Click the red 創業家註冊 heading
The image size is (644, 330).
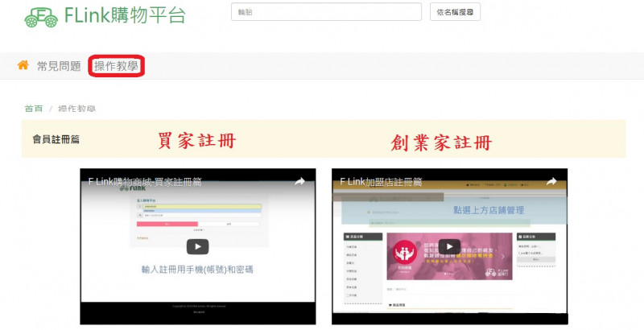point(440,142)
